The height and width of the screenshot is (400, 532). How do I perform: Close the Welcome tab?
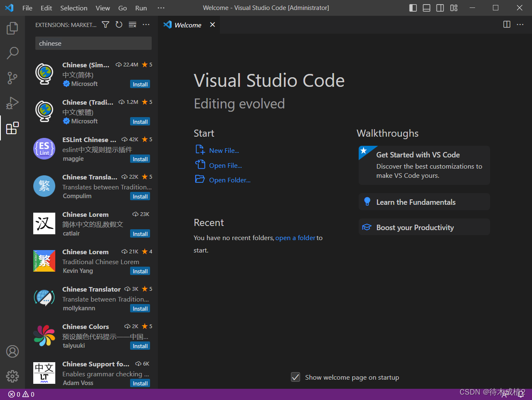click(x=212, y=25)
